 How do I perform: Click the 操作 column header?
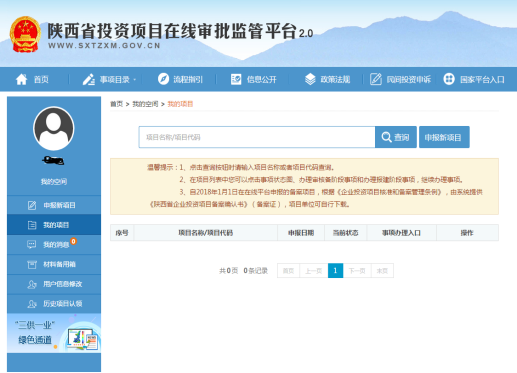point(467,233)
